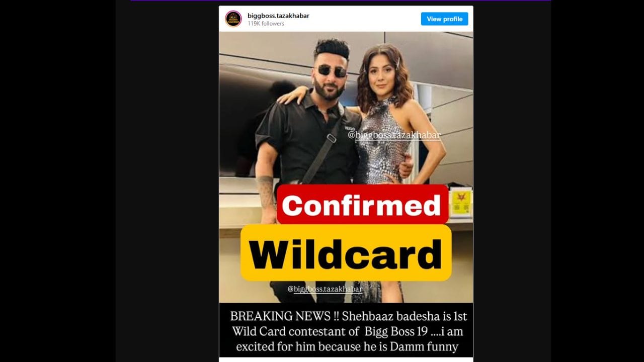Click the man's sunglasses in the photo
The height and width of the screenshot is (362, 644).
click(x=332, y=70)
